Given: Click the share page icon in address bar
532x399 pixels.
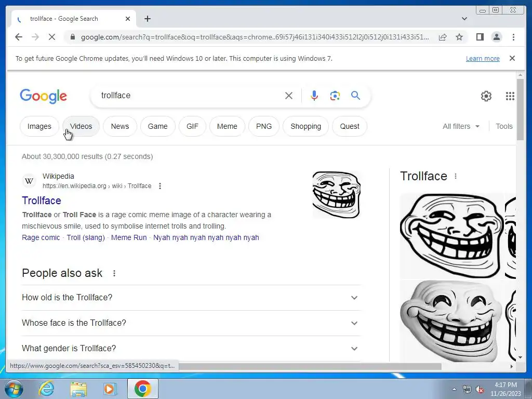Looking at the screenshot, I should click(443, 37).
